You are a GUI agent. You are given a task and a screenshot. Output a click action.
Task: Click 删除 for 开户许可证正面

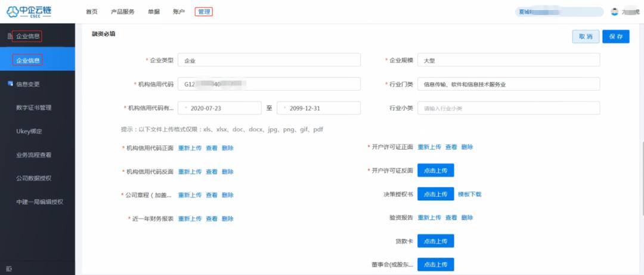click(467, 147)
